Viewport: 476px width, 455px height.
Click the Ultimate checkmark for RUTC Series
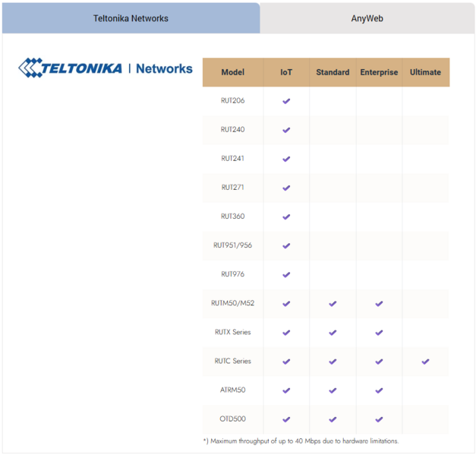(425, 362)
